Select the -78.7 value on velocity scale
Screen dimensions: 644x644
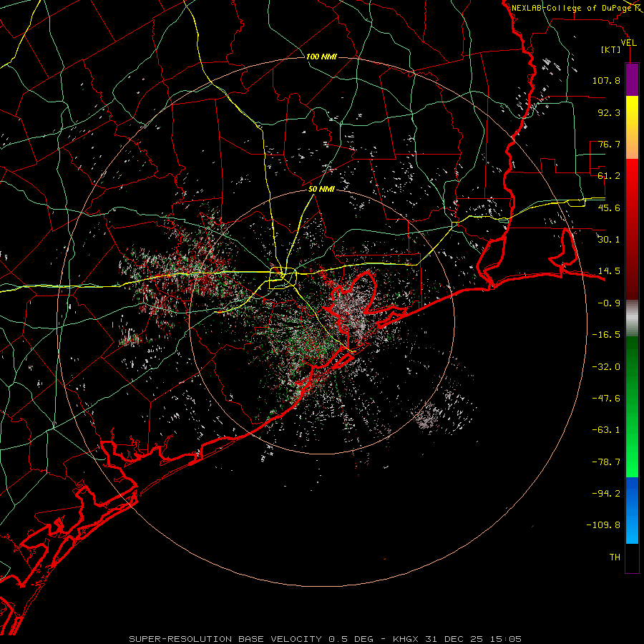606,462
